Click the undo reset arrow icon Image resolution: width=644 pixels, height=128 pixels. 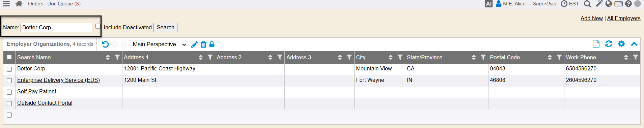tap(105, 44)
